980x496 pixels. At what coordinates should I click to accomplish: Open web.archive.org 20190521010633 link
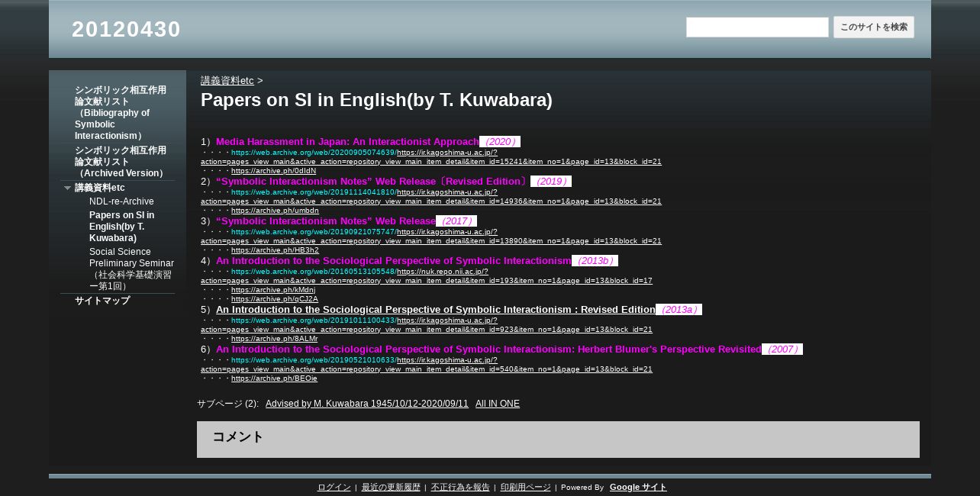click(x=314, y=360)
